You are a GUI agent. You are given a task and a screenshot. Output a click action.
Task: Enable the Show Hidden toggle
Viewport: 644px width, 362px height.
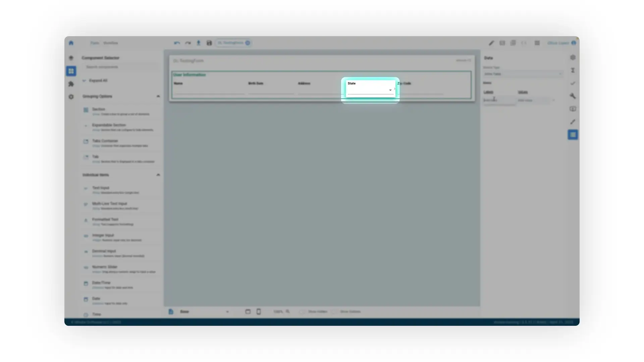click(302, 311)
